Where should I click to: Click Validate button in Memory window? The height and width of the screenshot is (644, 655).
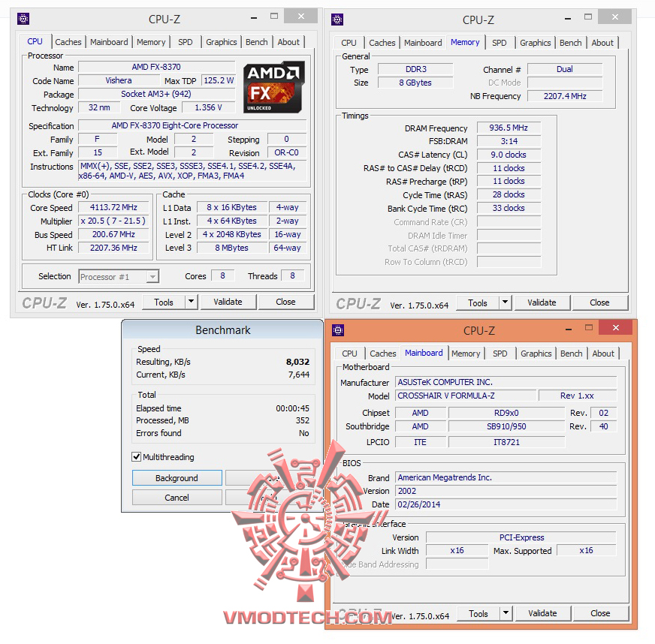click(542, 302)
